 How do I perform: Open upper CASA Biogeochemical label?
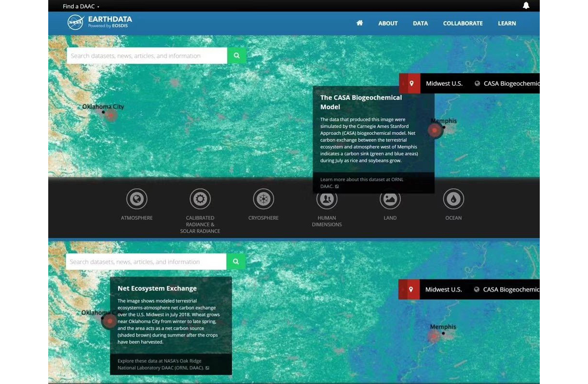pos(511,83)
